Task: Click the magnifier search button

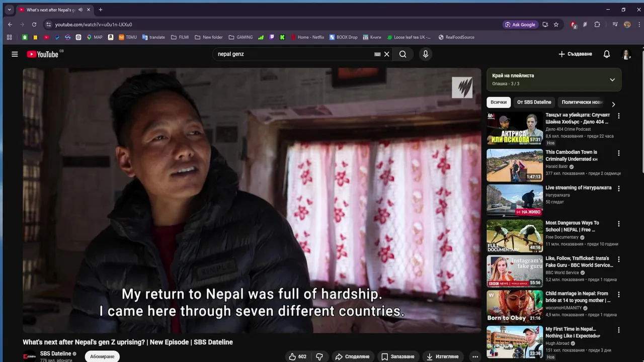Action: tap(403, 54)
